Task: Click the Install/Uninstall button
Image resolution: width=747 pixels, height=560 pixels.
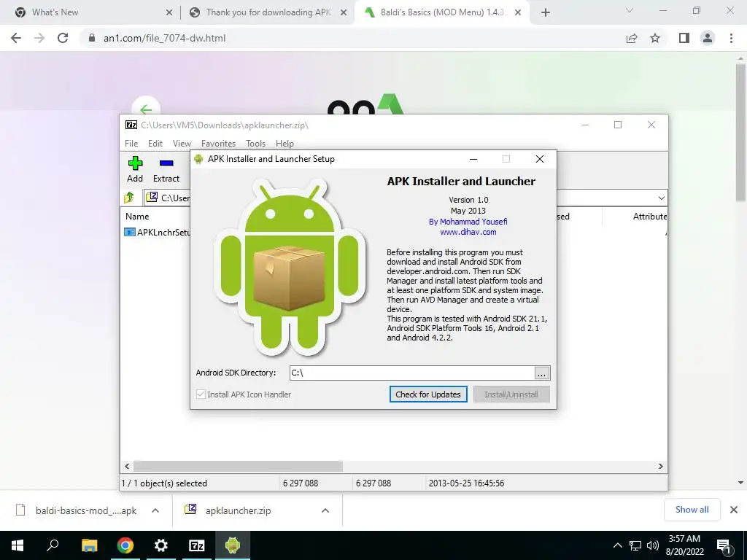Action: click(511, 394)
